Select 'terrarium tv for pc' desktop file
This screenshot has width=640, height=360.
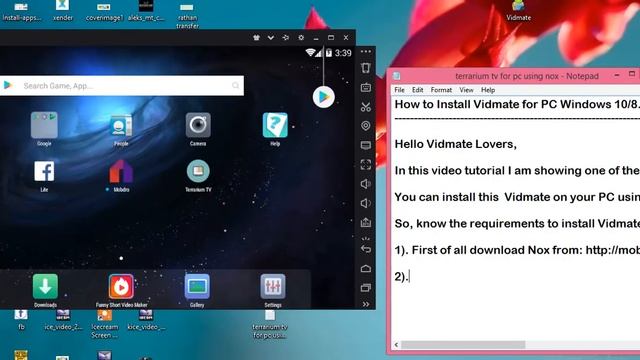[270, 324]
